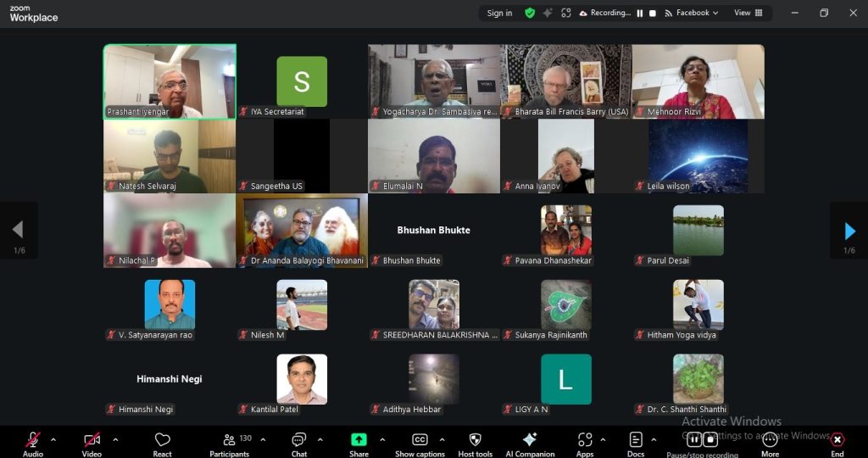Expand the Video options arrow
The width and height of the screenshot is (868, 458).
click(115, 439)
